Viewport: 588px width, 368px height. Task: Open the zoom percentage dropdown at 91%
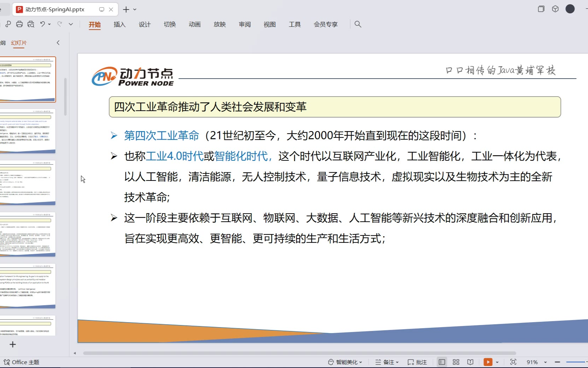545,362
